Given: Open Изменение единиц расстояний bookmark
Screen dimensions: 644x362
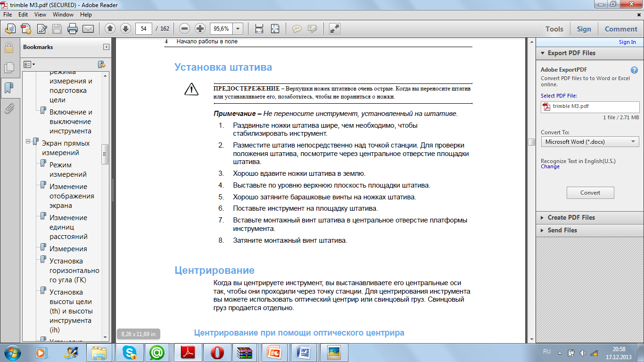Looking at the screenshot, I should click(x=69, y=227).
